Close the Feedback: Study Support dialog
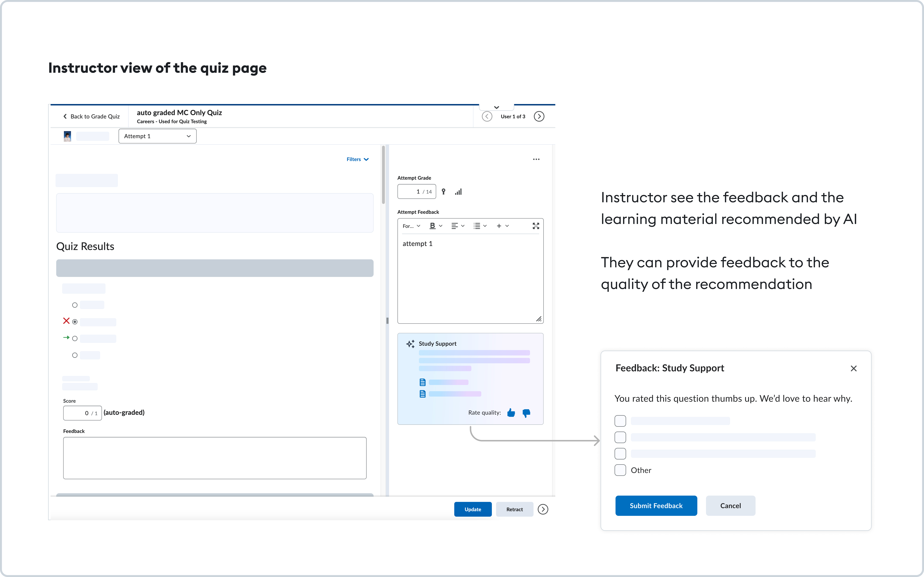Screen dimensions: 924x577 tap(853, 368)
